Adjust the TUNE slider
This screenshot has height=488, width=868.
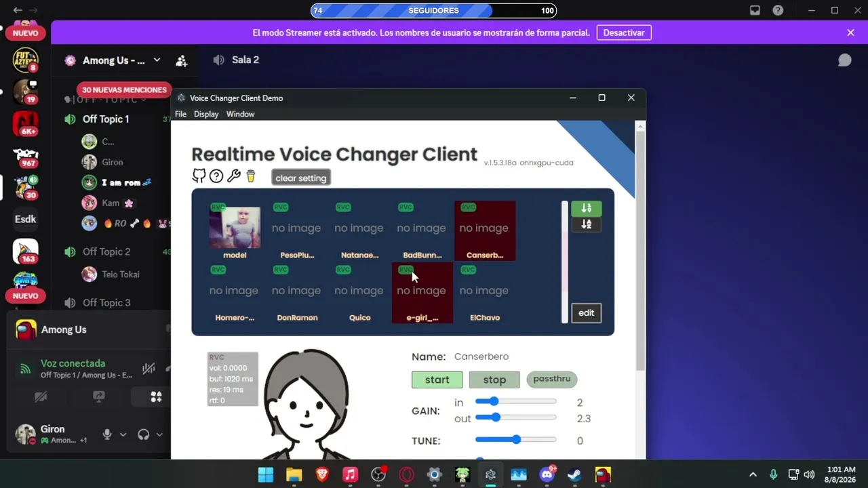[515, 440]
